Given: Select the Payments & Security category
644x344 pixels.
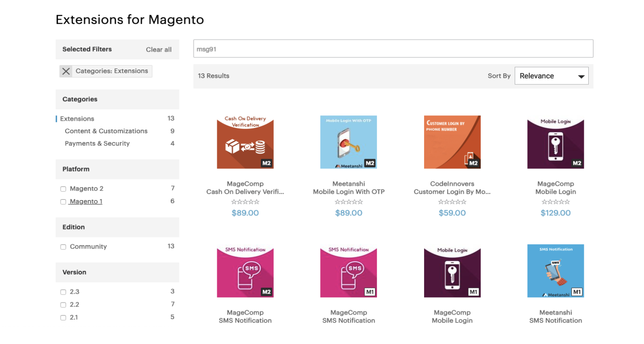Looking at the screenshot, I should click(97, 143).
